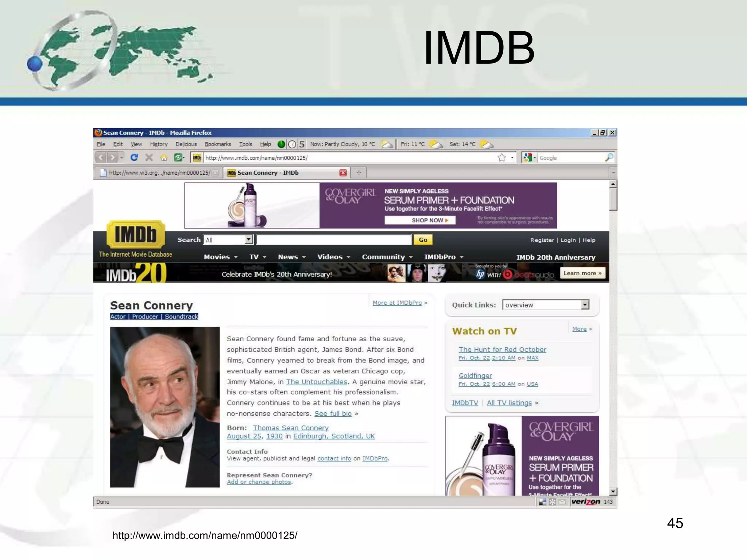747x560 pixels.
Task: Go back with the browser Back arrow
Action: (x=101, y=157)
